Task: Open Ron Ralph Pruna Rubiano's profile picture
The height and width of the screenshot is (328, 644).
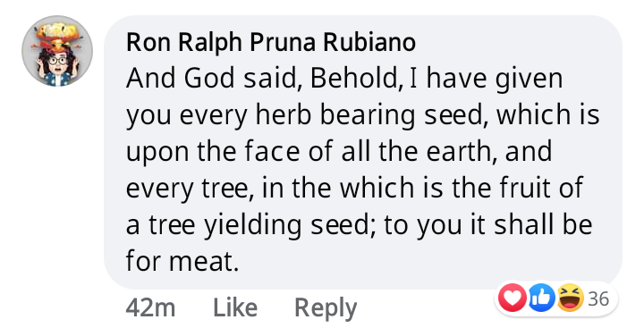Action: coord(57,51)
